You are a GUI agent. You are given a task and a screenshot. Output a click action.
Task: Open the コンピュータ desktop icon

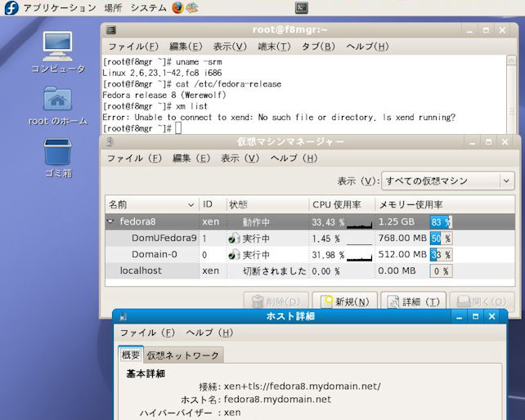tap(57, 47)
